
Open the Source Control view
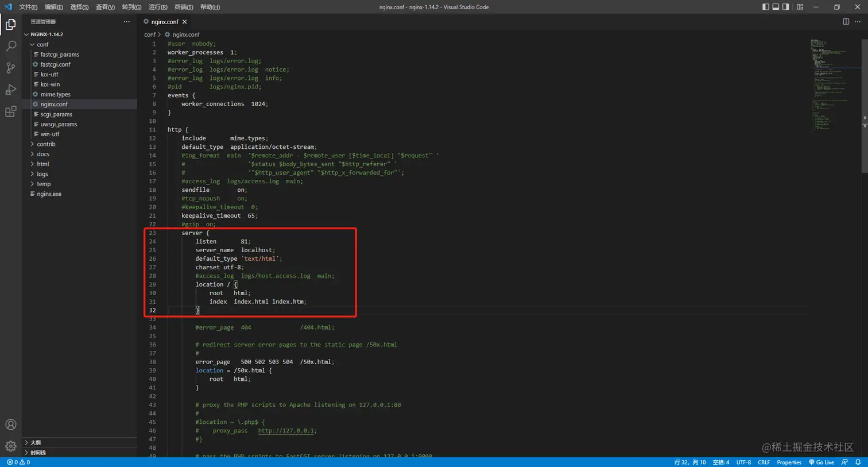[x=10, y=68]
